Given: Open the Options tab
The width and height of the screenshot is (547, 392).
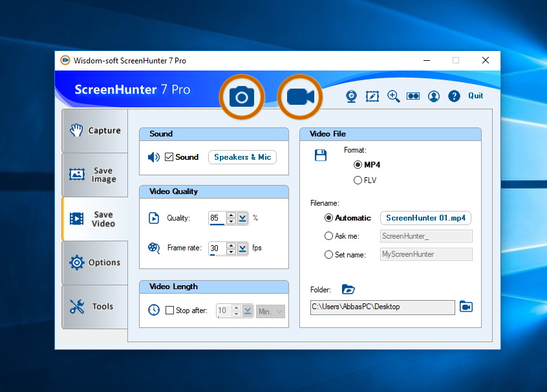Looking at the screenshot, I should pos(95,263).
